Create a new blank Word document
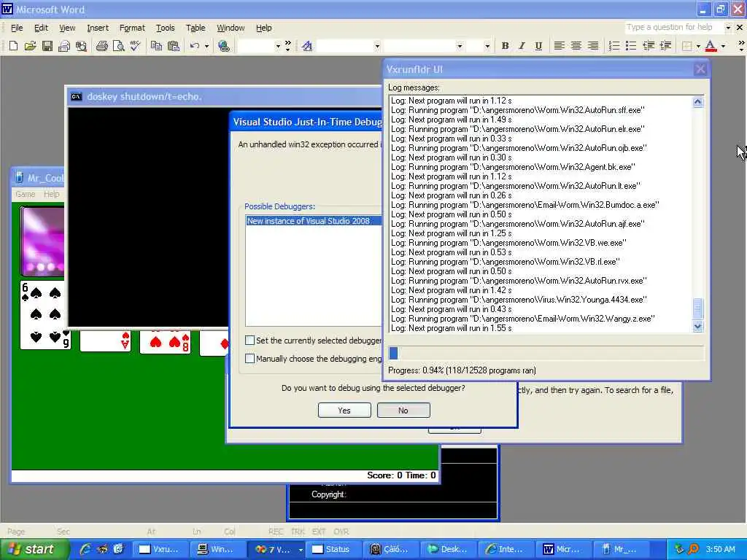The height and width of the screenshot is (560, 747). [x=13, y=46]
